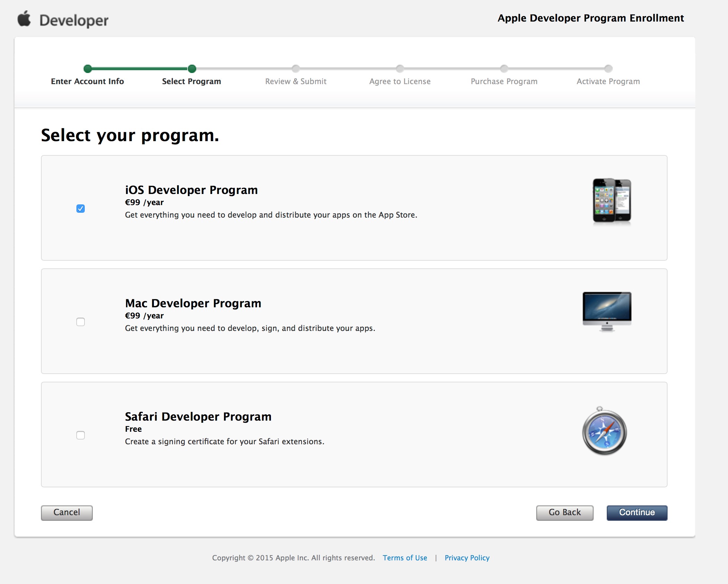The width and height of the screenshot is (728, 584).
Task: Click Safari extensions signing certificate description
Action: pos(224,441)
